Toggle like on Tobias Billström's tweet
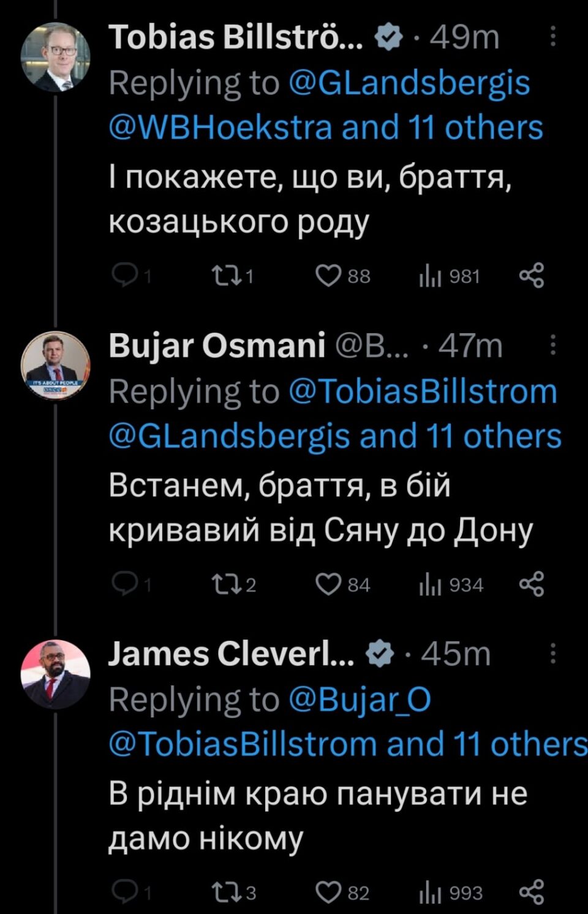Screen dimensions: 588x914 (328, 276)
